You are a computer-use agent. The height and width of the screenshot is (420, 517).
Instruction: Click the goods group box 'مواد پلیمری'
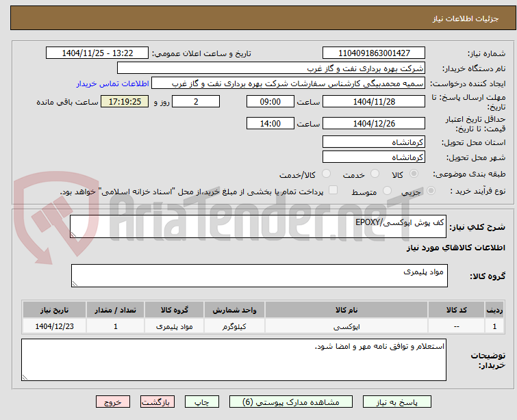click(260, 276)
